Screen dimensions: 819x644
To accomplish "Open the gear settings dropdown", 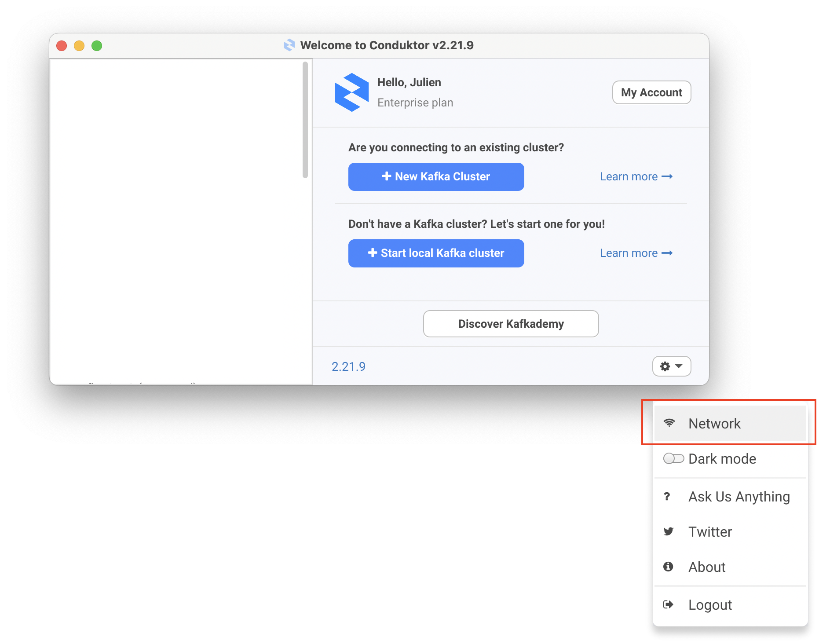I will [672, 366].
